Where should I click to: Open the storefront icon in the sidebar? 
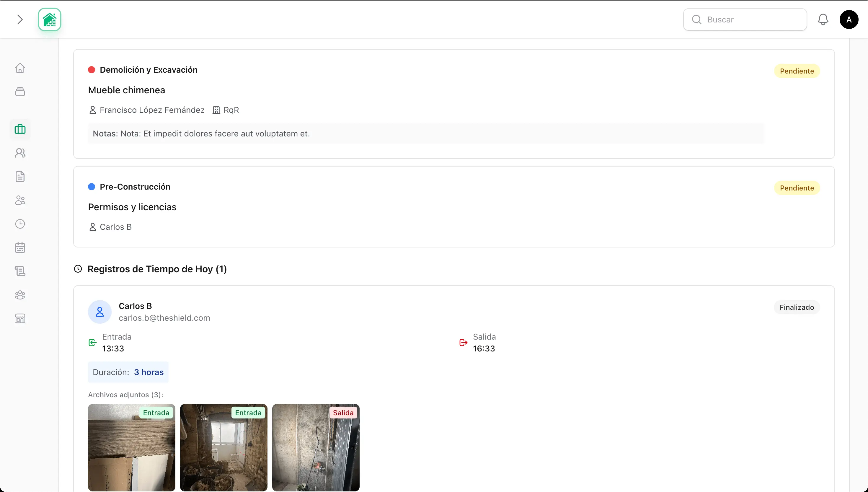pos(20,318)
